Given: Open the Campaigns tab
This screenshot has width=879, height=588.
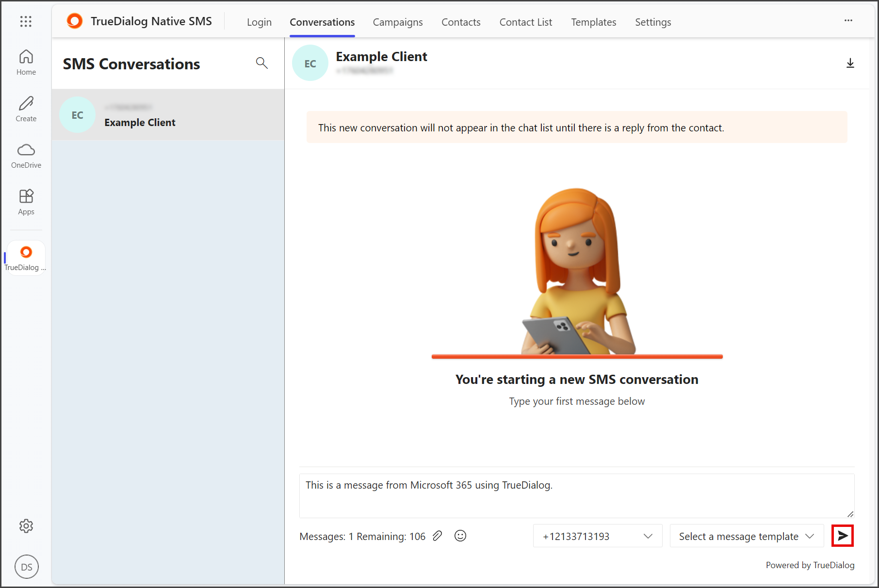Looking at the screenshot, I should click(398, 22).
